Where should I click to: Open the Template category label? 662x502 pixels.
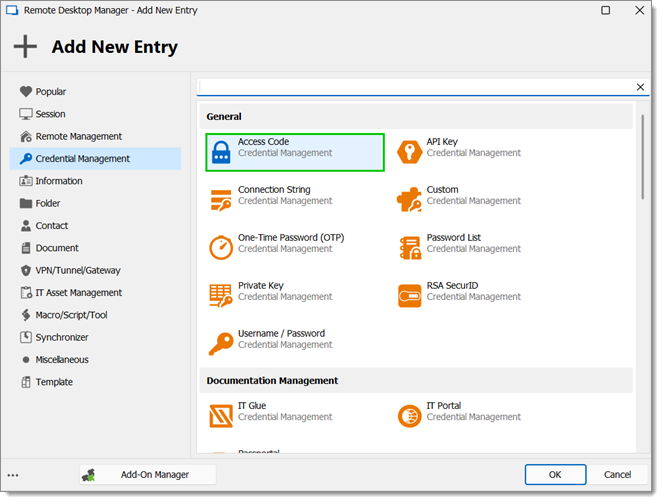click(x=54, y=382)
